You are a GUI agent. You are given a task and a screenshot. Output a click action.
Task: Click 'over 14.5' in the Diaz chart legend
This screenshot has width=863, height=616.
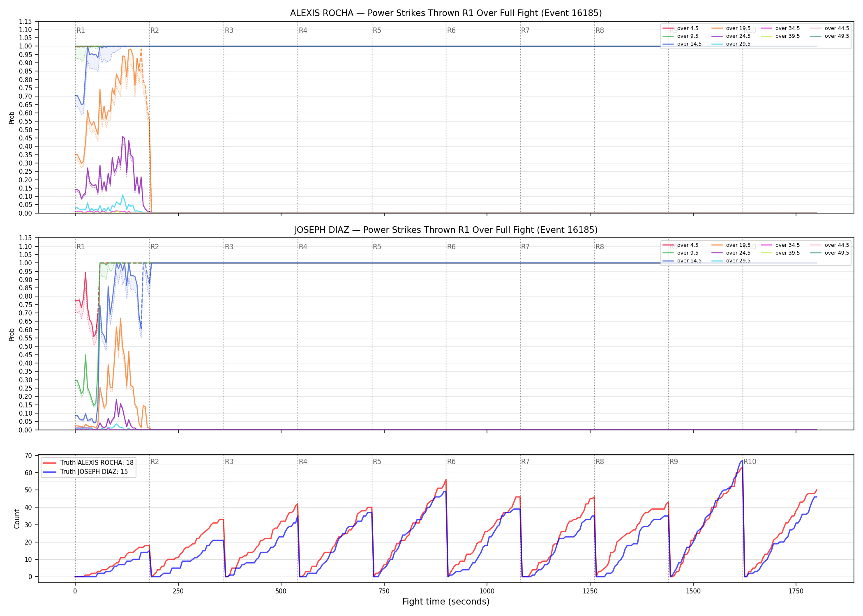pos(689,261)
